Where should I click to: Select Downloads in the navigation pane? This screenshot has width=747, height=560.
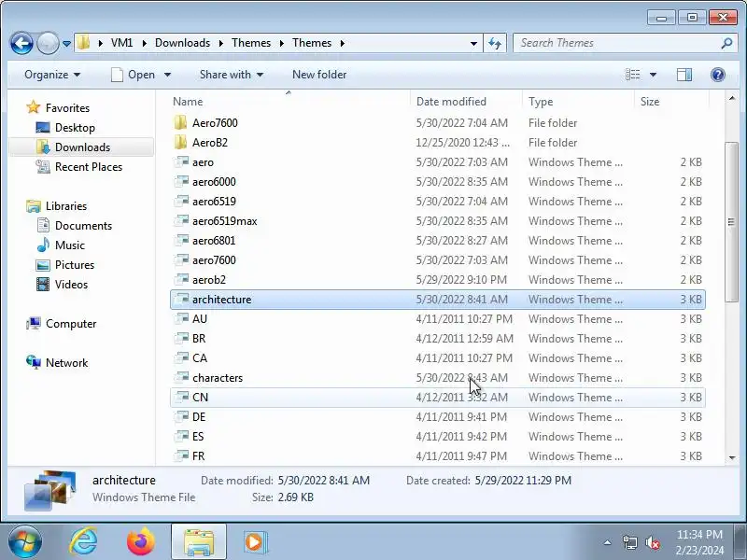coord(82,147)
